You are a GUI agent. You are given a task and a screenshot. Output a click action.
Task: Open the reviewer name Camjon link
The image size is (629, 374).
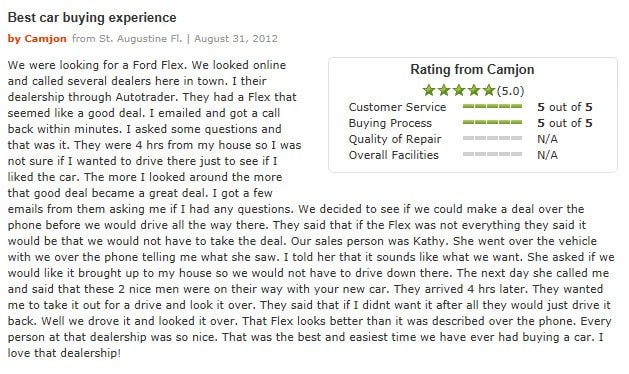click(x=45, y=39)
